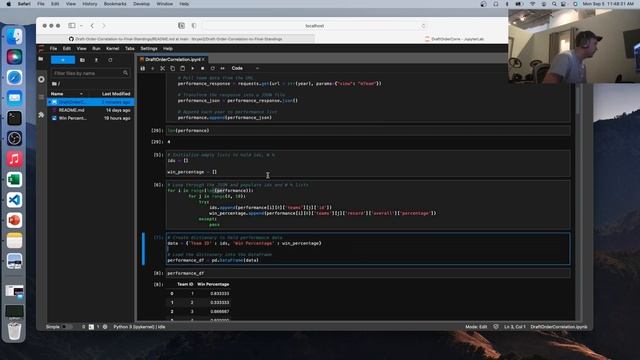Open the JupyterLab Settings menu
The height and width of the screenshot is (360, 640).
[149, 49]
